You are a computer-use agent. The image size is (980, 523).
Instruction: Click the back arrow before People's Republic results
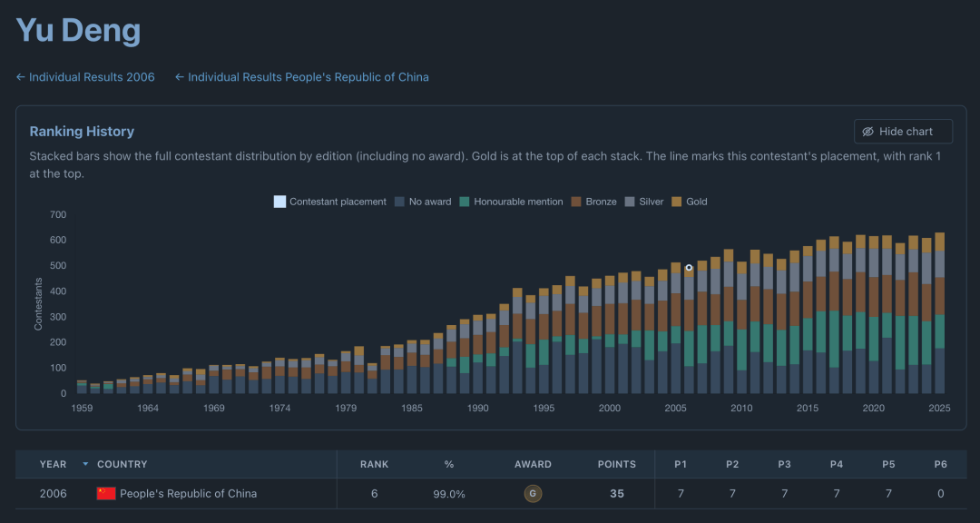(180, 77)
